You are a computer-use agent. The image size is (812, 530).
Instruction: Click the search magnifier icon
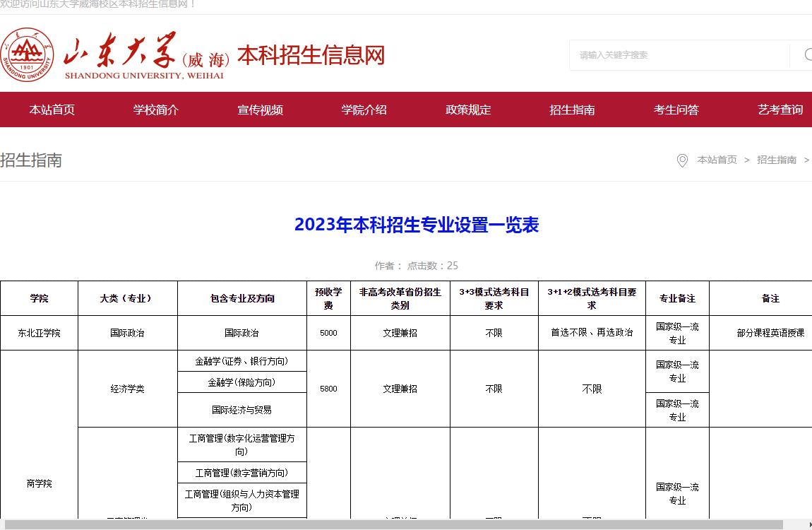coord(807,55)
